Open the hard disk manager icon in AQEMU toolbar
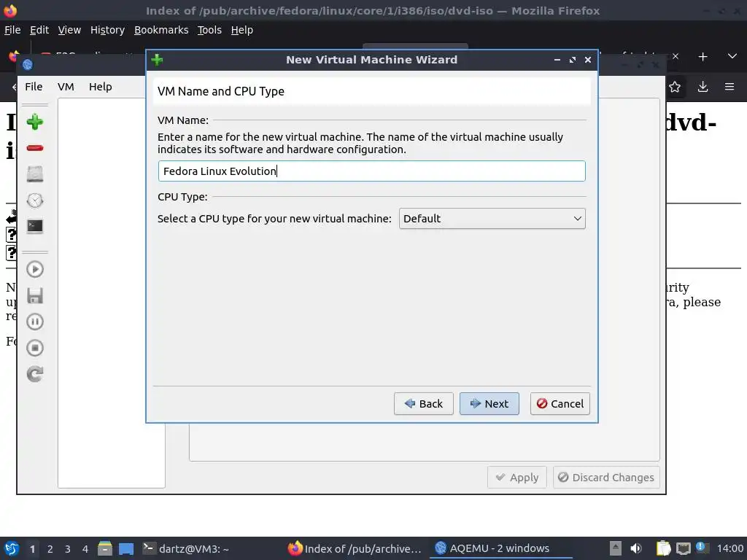 coord(35,174)
